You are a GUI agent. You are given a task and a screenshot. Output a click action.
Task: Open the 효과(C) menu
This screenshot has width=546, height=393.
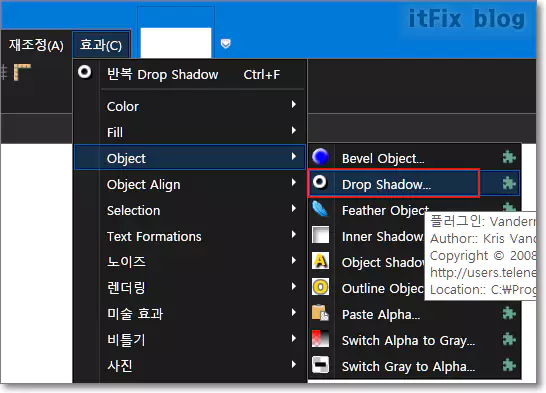click(x=101, y=45)
